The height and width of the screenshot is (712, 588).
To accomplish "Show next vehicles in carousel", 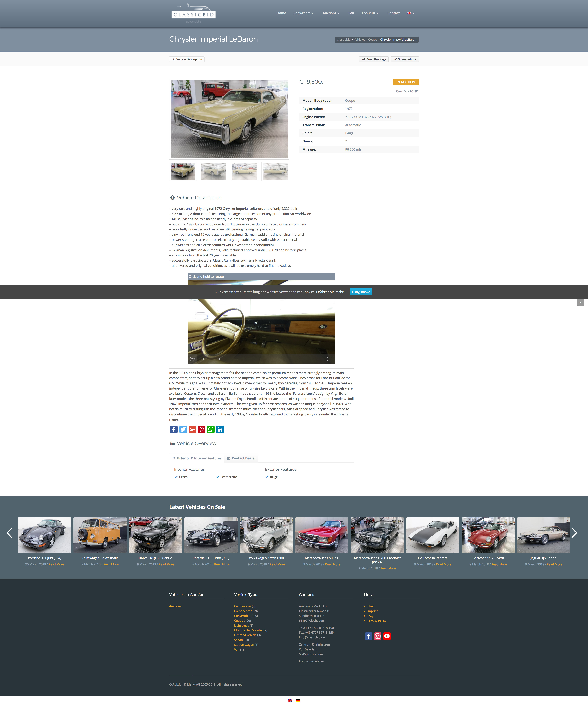I will click(574, 533).
